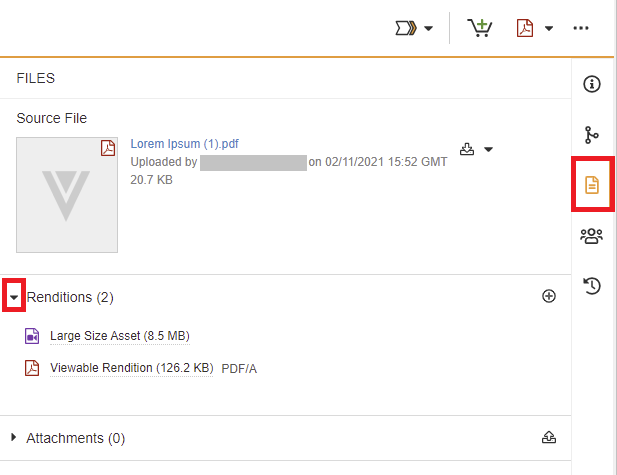
Task: Open the Relationships branch icon panel
Action: click(591, 134)
